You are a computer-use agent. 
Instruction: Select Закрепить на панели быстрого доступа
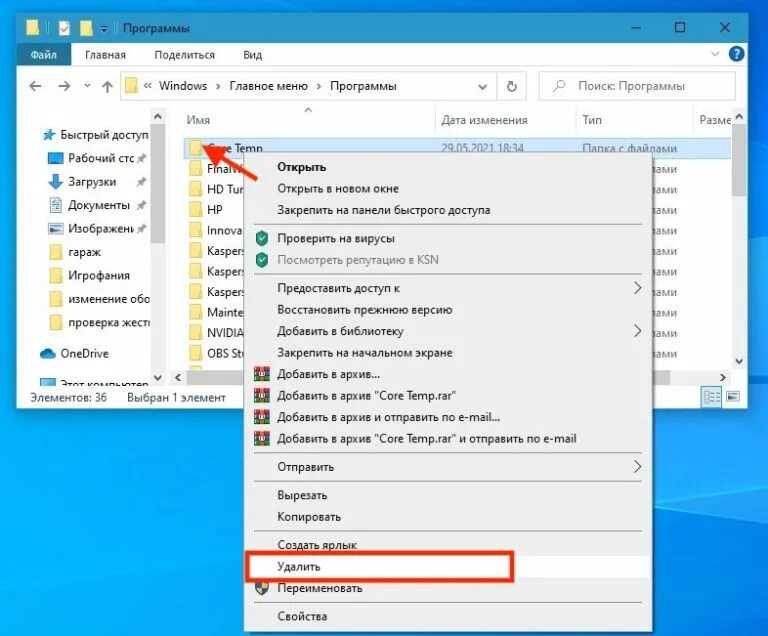[x=448, y=210]
